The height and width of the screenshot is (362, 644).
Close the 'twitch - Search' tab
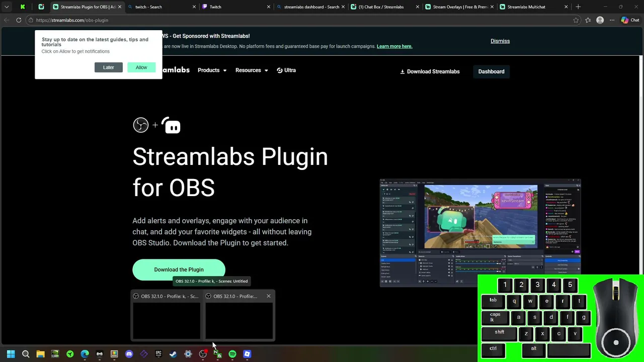pos(194,7)
